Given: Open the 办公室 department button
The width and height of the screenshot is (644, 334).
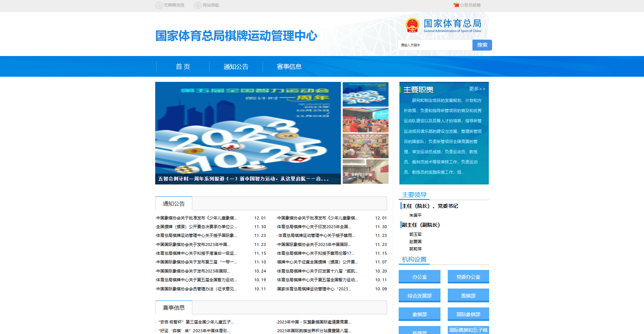Looking at the screenshot, I should click(419, 277).
